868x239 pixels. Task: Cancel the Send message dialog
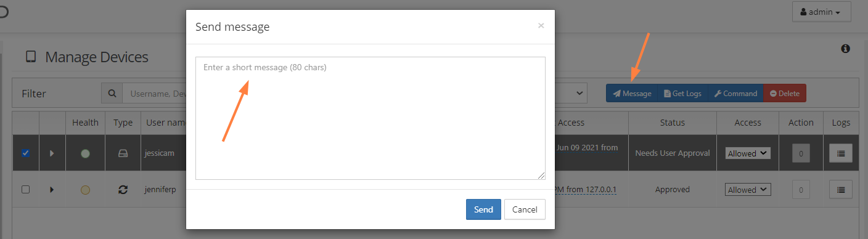[x=525, y=209]
